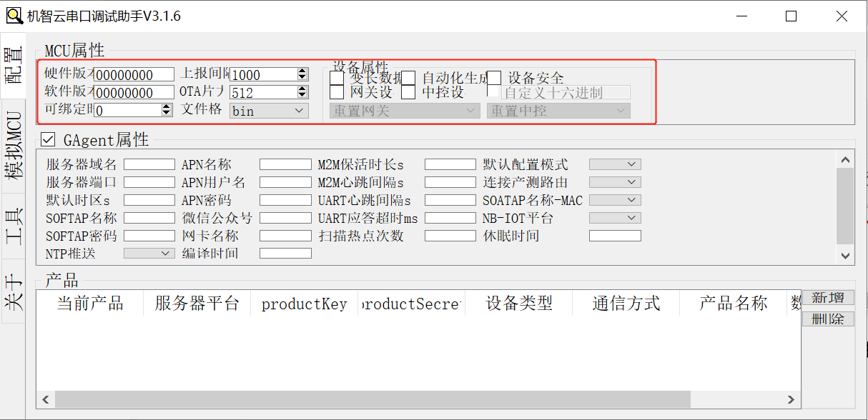Click the 新增 button to add a product
The width and height of the screenshot is (868, 420).
point(828,298)
